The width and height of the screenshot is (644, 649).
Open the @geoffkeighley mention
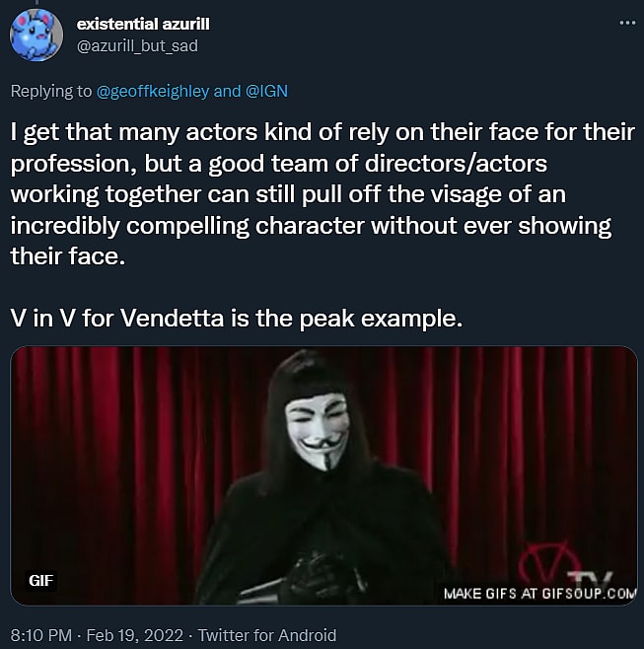coord(152,91)
